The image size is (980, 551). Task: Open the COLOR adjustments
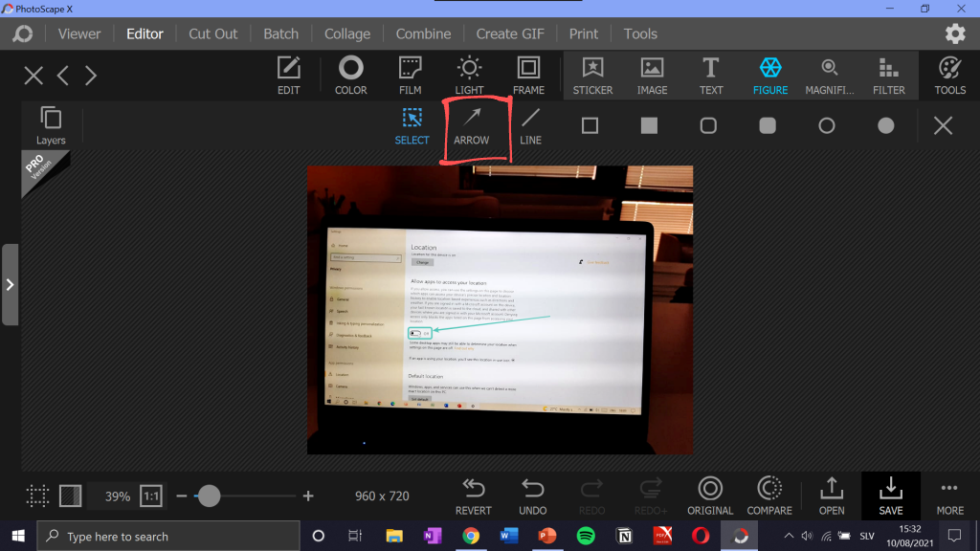350,76
